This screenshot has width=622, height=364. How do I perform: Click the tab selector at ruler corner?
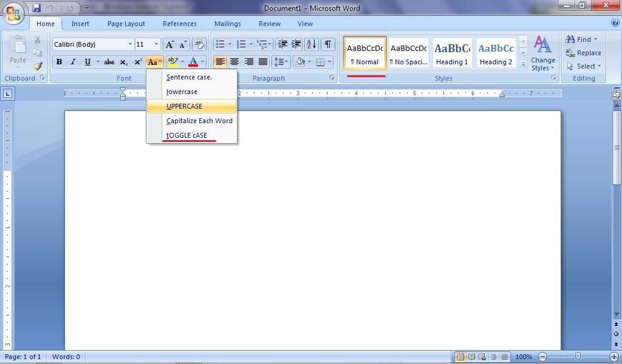(8, 94)
